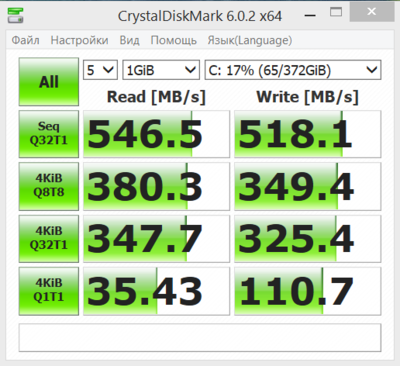Click the empty comment field at bottom
The width and height of the screenshot is (400, 366).
[x=200, y=337]
